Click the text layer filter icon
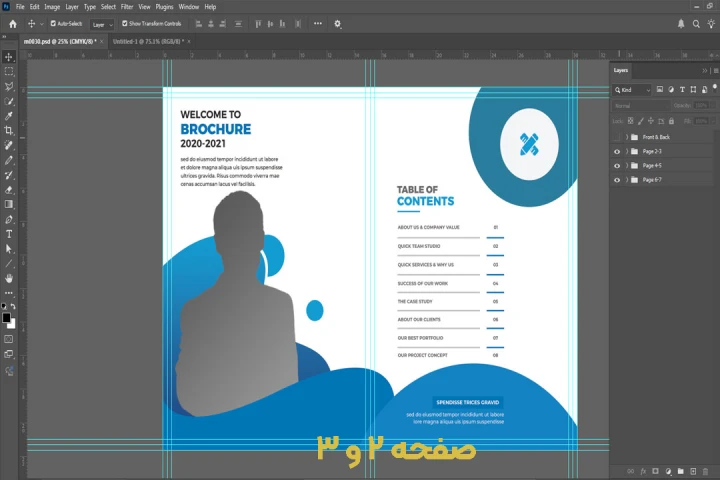 [x=682, y=90]
